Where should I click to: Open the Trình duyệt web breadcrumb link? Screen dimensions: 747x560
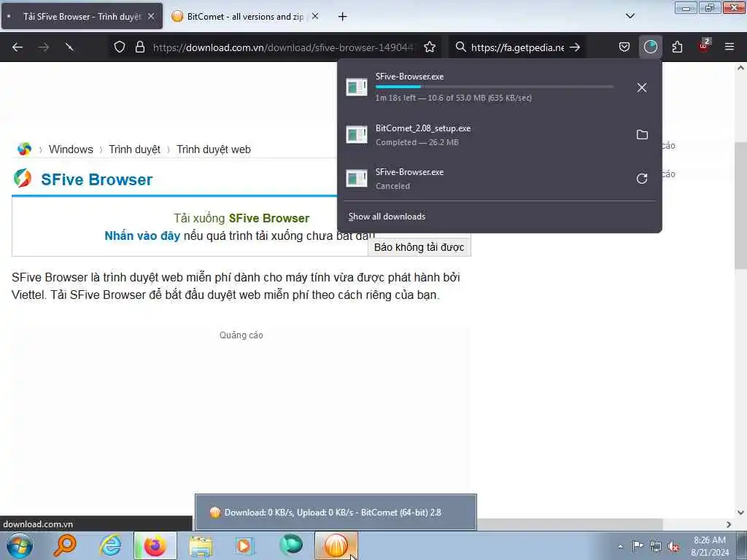(x=214, y=149)
